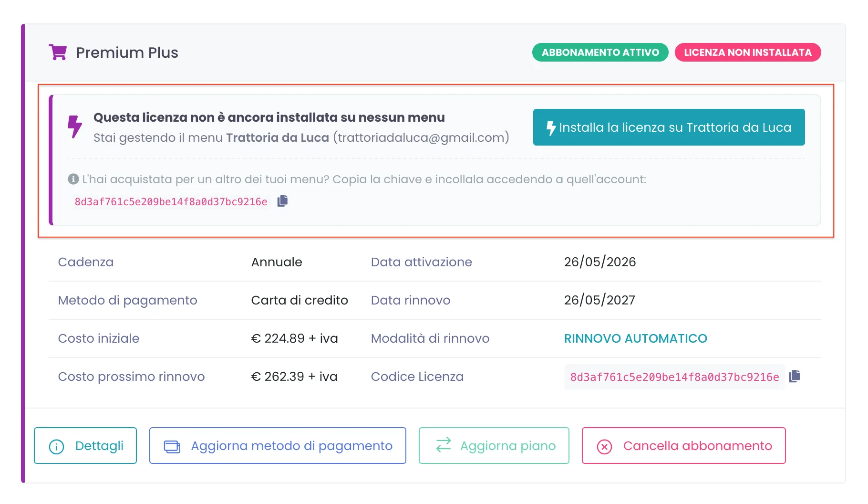This screenshot has height=504, width=868.
Task: Select the license key text in notice box
Action: point(171,201)
